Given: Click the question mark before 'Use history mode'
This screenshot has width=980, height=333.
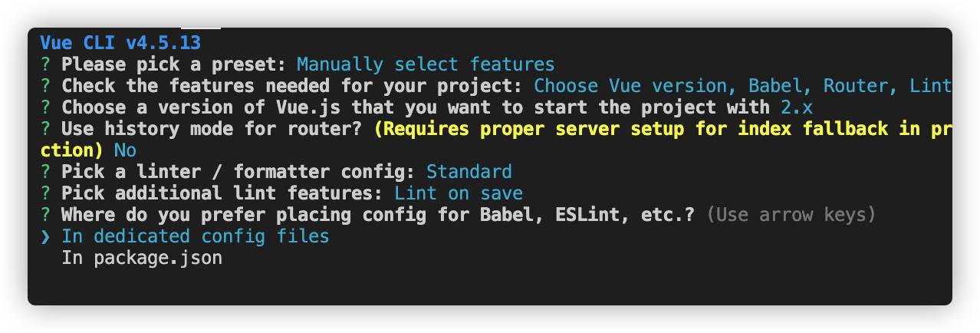Looking at the screenshot, I should pyautogui.click(x=45, y=129).
